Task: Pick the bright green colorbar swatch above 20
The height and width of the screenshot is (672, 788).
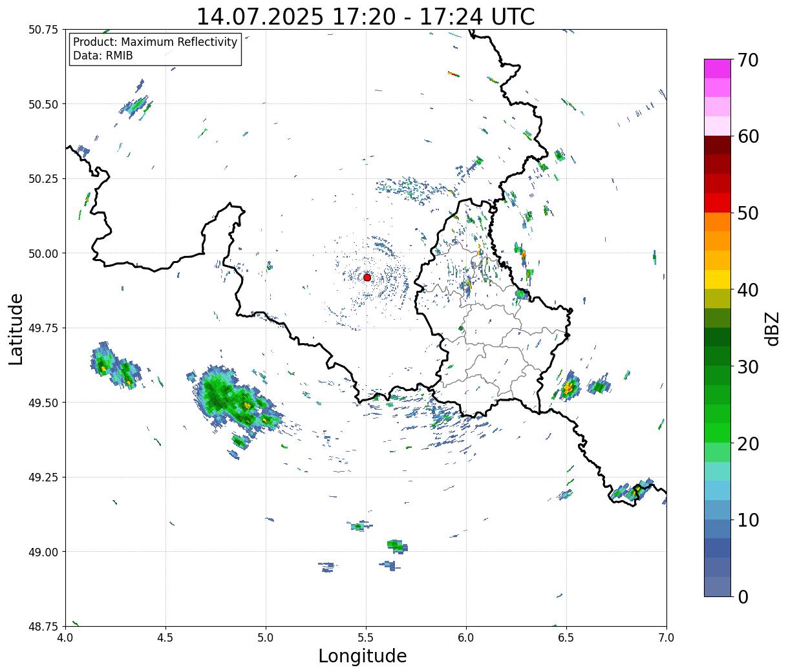Action: point(718,433)
